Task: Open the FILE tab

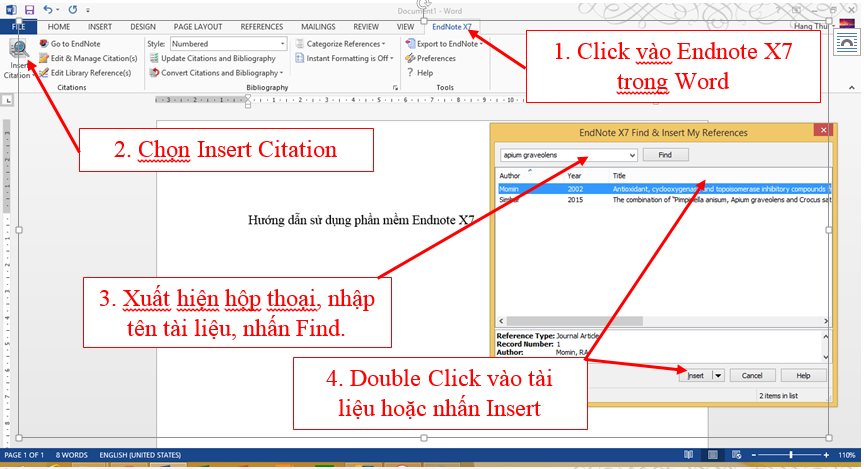Action: click(18, 26)
